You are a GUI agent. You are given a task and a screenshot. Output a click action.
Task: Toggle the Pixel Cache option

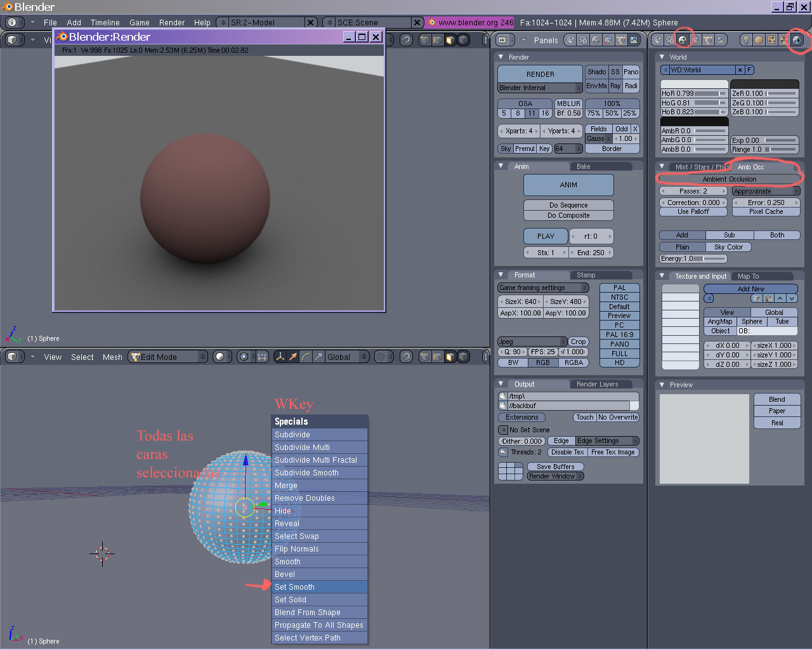(x=766, y=211)
